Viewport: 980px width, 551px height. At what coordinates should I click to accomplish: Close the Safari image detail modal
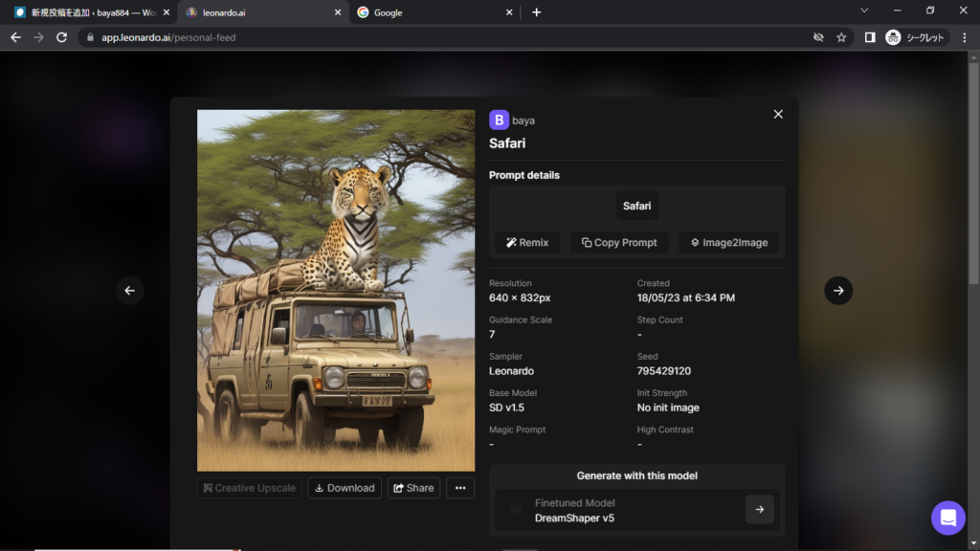pos(778,114)
